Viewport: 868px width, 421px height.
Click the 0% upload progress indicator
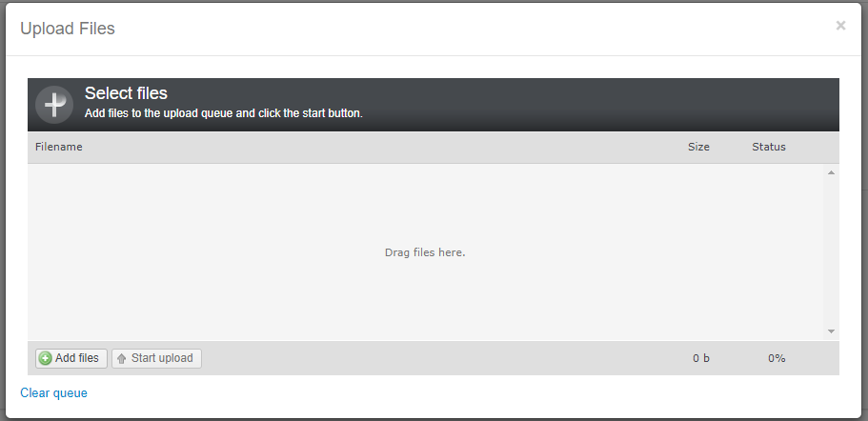(777, 358)
